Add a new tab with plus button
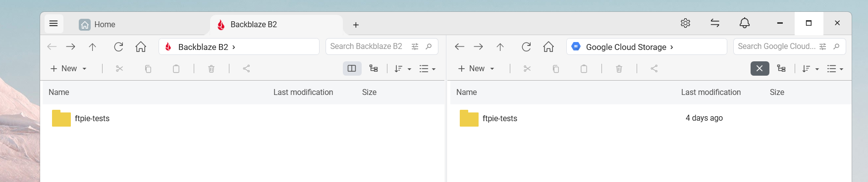The height and width of the screenshot is (182, 868). (356, 25)
